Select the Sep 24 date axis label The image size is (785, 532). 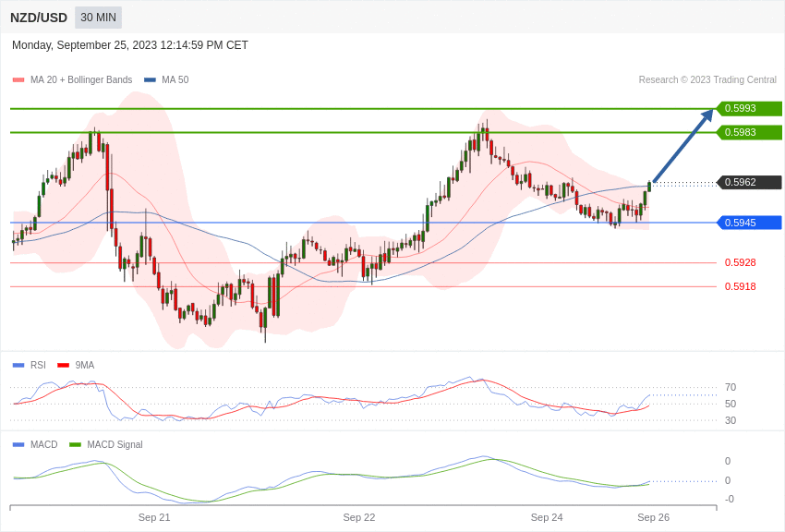pos(547,517)
